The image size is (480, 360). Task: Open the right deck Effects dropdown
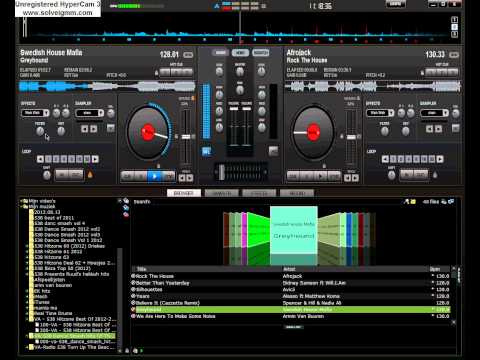[x=380, y=113]
